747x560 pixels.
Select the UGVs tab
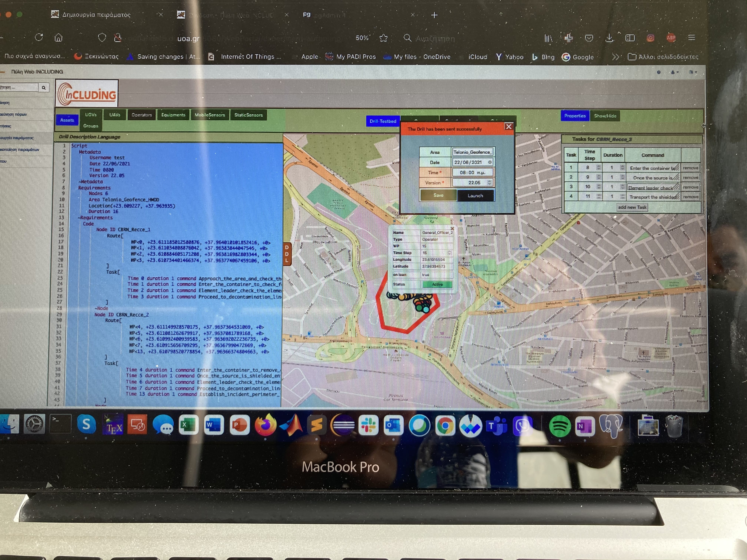click(91, 115)
